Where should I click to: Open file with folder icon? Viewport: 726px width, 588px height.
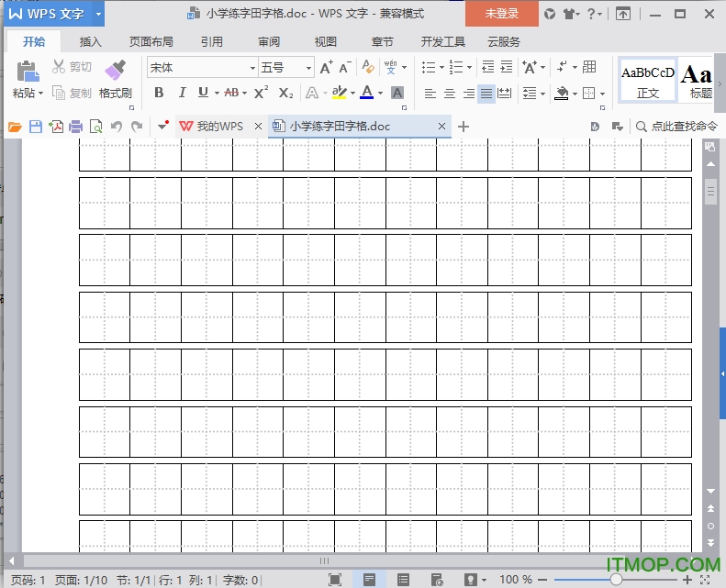click(x=15, y=127)
